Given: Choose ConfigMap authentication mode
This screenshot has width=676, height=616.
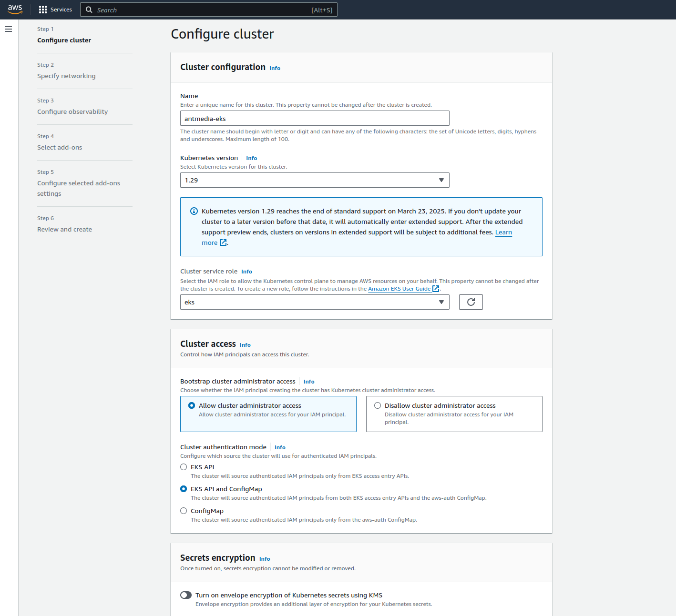Looking at the screenshot, I should coord(184,511).
